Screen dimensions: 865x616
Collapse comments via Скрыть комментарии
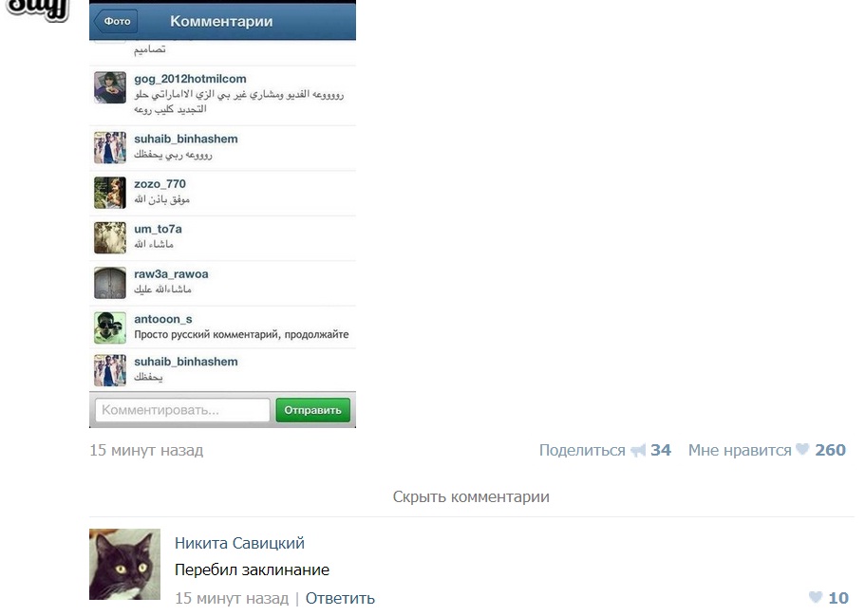click(471, 496)
